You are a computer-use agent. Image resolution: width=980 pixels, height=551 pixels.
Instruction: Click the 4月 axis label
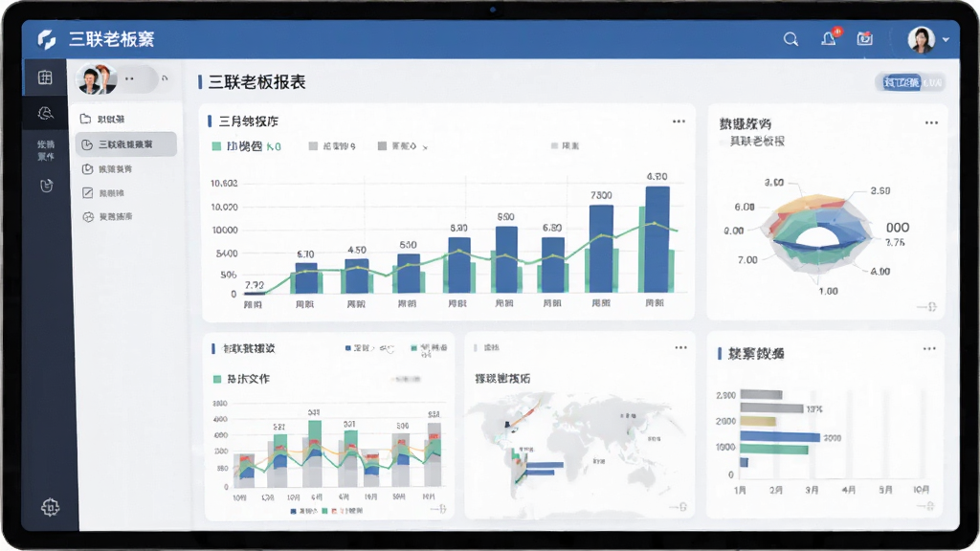849,491
